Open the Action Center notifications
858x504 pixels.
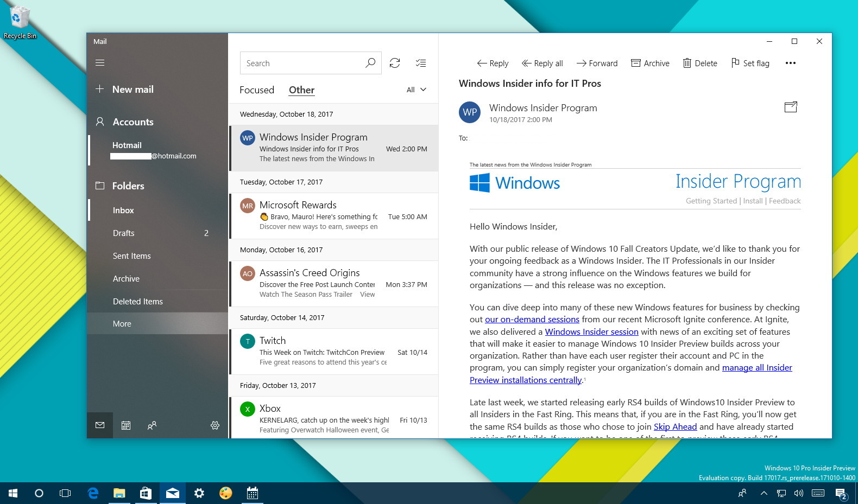pyautogui.click(x=841, y=494)
